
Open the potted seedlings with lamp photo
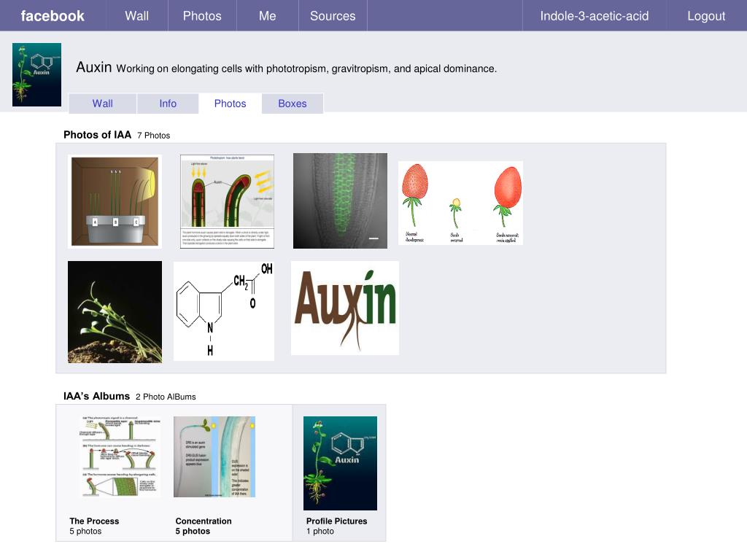pos(115,201)
